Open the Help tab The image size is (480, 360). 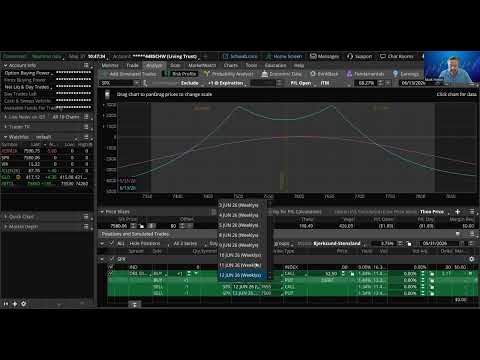[x=299, y=65]
